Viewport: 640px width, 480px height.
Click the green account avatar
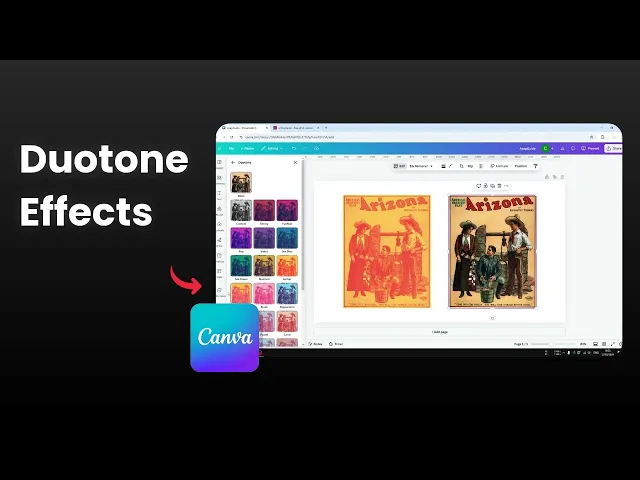[545, 149]
